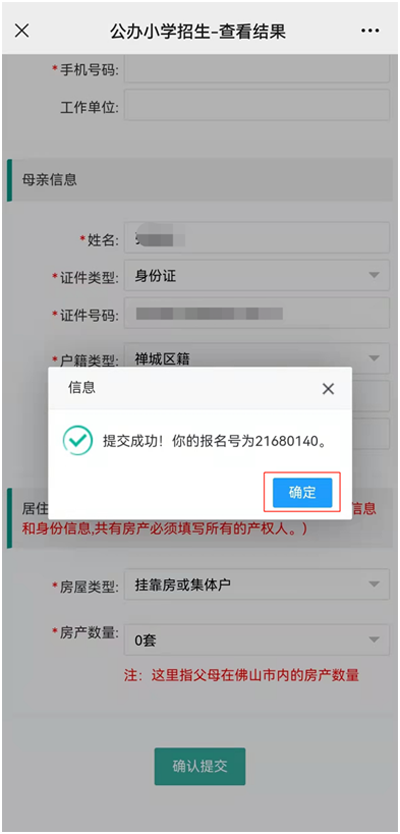This screenshot has width=400, height=834.
Task: Click the 工作单位 input field
Action: click(x=257, y=105)
